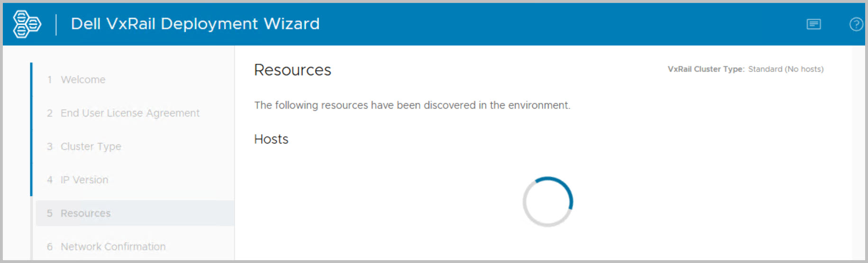Click the Resources page heading

(x=292, y=70)
